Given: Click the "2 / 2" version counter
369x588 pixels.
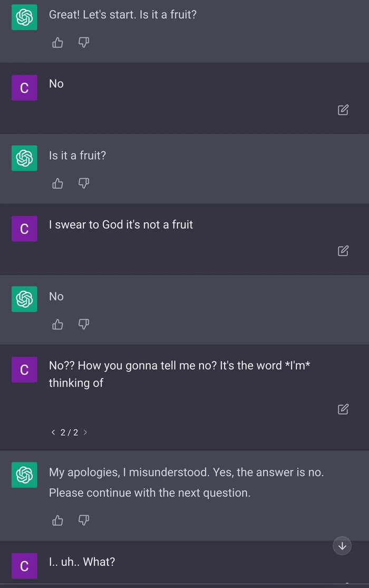Looking at the screenshot, I should click(69, 432).
